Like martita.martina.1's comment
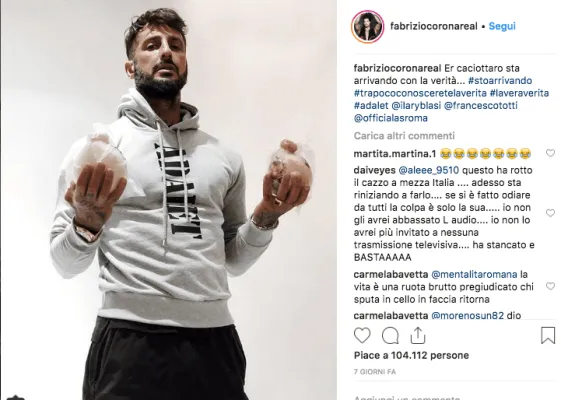This screenshot has width=561, height=400. (550, 153)
